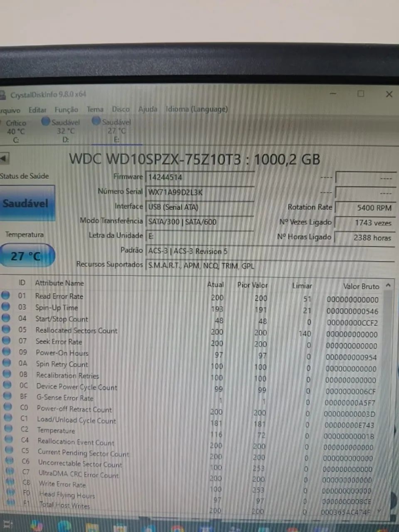
Task: Open the Ajuda menu
Action: (148, 109)
